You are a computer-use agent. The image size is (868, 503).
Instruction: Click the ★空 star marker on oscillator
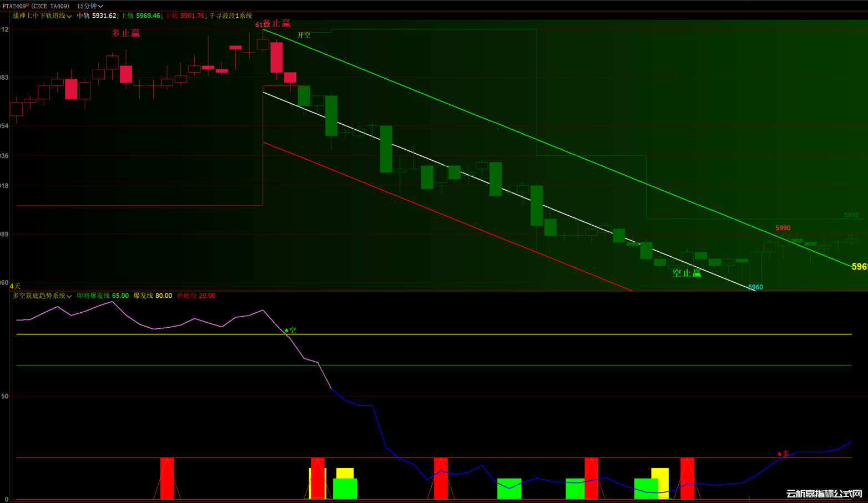coord(290,331)
